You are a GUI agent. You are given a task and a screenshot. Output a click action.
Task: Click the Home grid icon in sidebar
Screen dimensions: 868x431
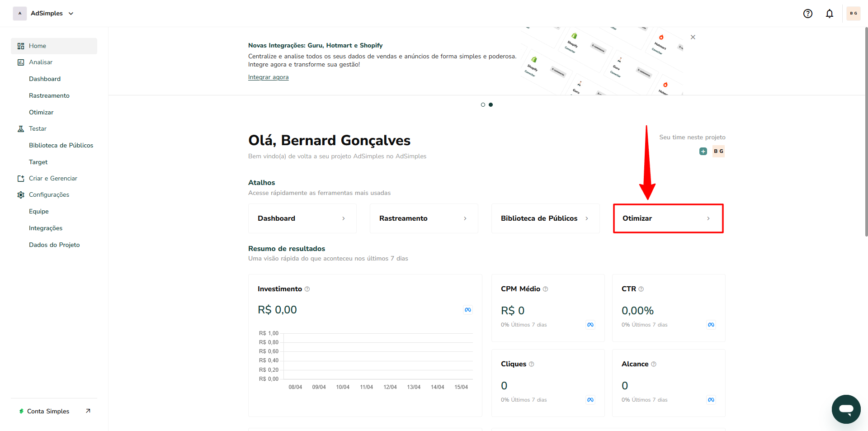pyautogui.click(x=21, y=46)
